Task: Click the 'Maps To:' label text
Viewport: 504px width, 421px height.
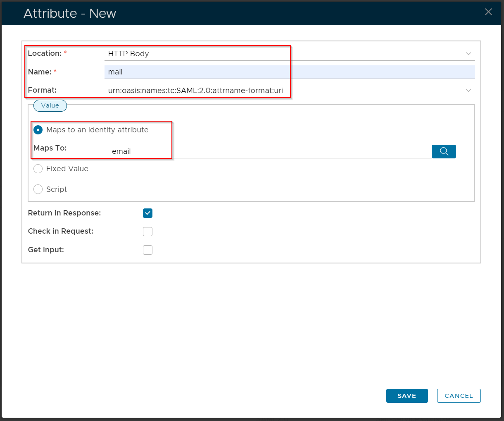Action: tap(50, 148)
